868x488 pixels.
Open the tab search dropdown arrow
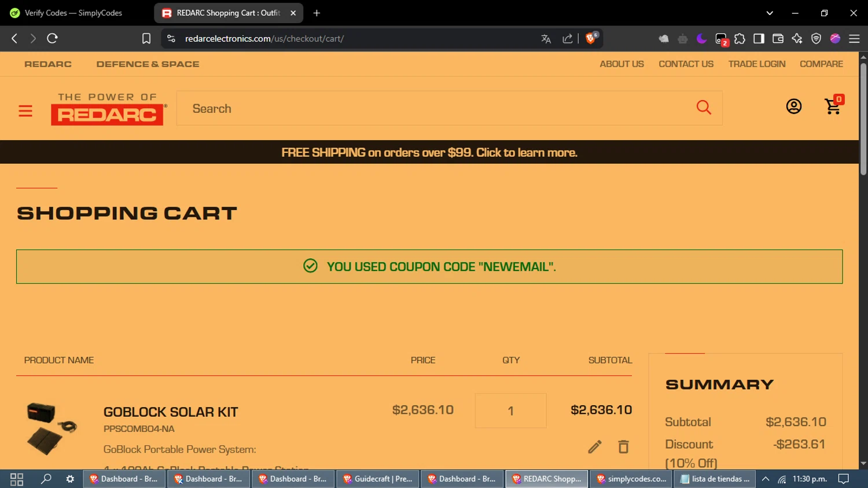click(x=770, y=13)
